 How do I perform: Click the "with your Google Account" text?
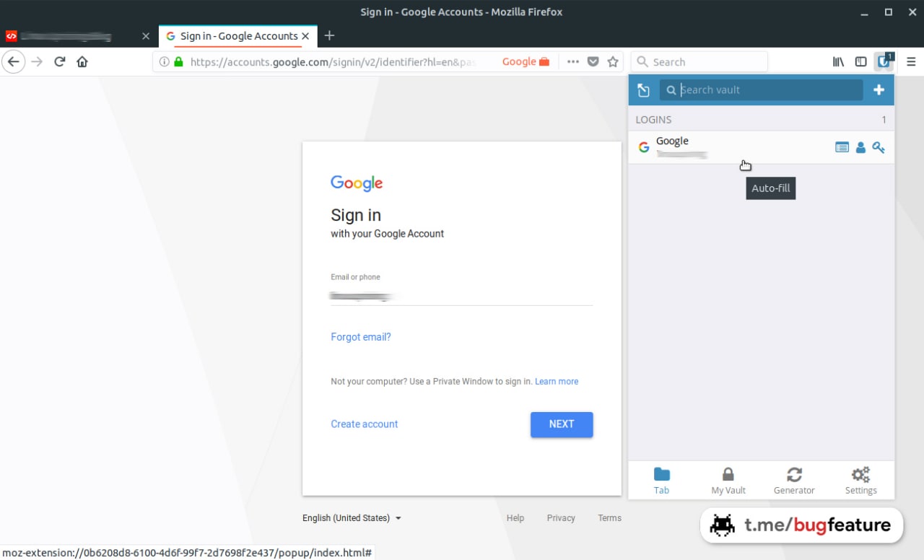(x=388, y=234)
